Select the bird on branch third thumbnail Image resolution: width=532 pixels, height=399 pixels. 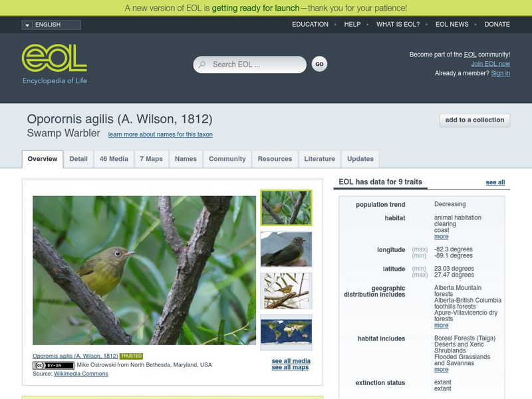[x=286, y=291]
